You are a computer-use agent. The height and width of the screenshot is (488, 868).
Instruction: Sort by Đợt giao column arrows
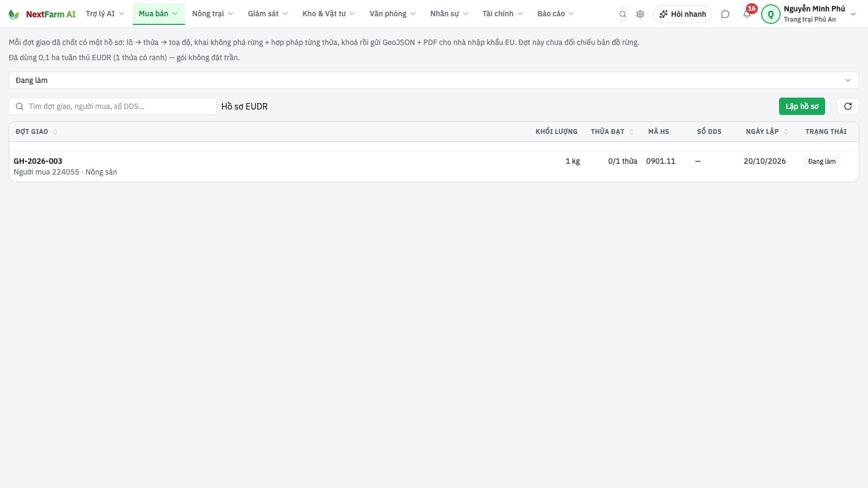(55, 132)
